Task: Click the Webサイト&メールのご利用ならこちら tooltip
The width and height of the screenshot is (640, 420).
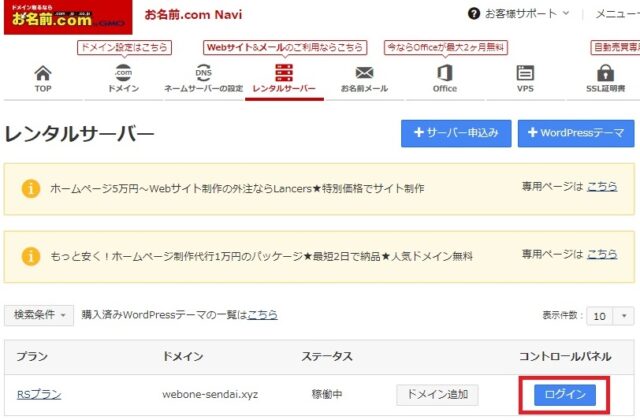Action: 285,47
